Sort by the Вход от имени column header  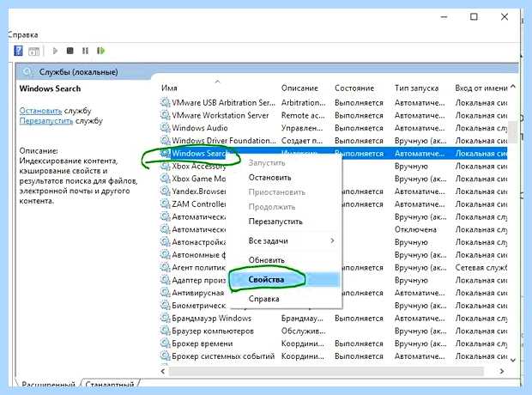point(481,88)
